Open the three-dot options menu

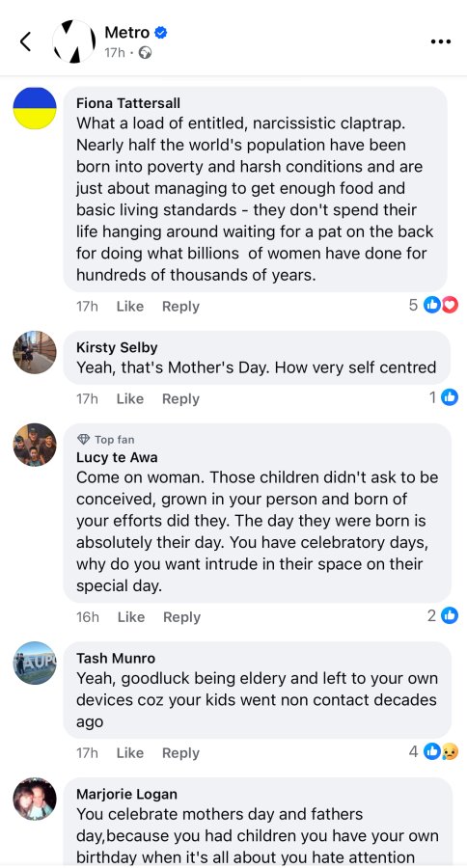coord(440,41)
